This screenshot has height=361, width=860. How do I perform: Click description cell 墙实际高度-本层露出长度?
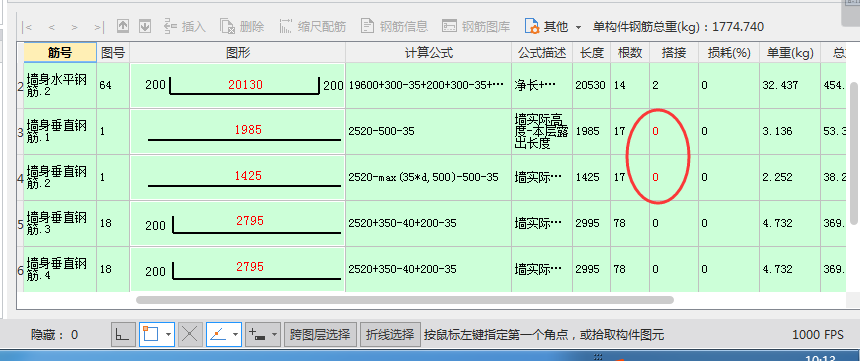[x=542, y=131]
